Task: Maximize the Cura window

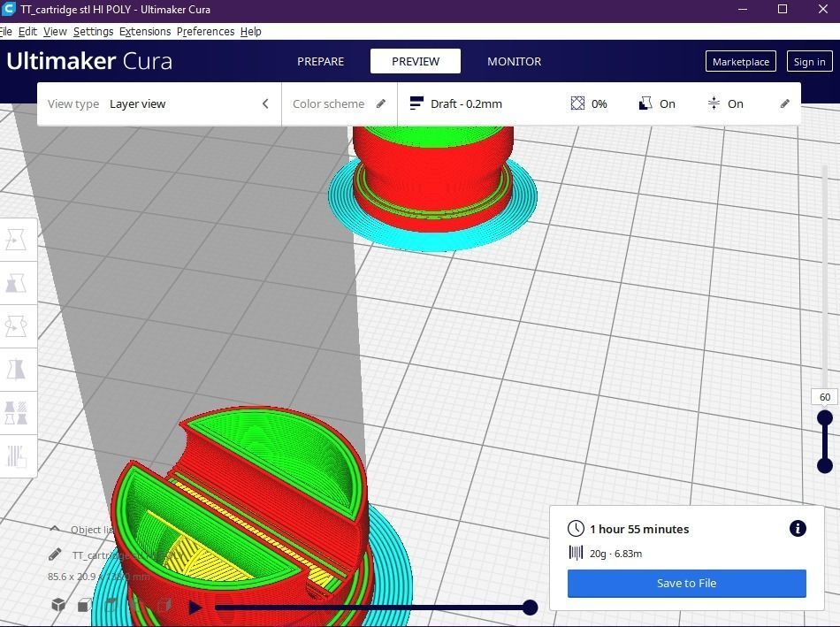Action: pos(783,9)
